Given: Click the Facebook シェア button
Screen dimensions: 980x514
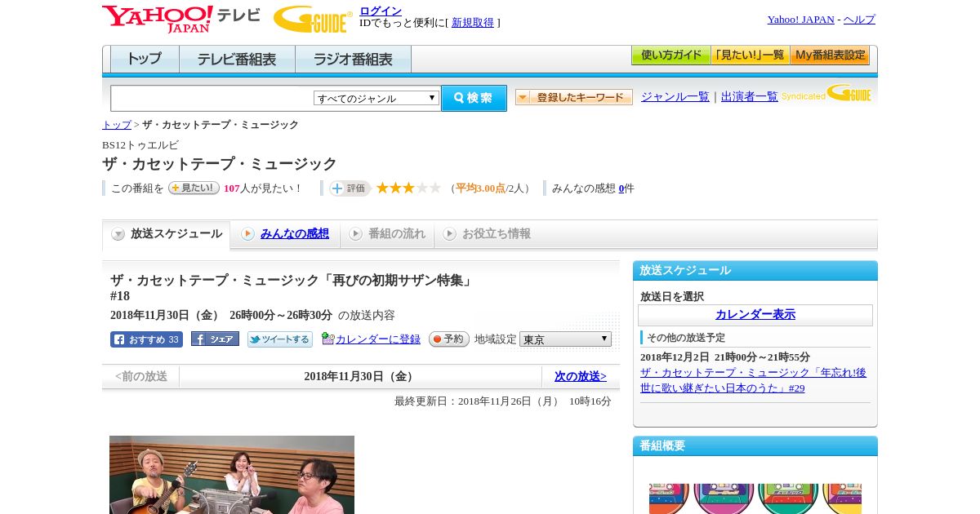Looking at the screenshot, I should (x=215, y=339).
